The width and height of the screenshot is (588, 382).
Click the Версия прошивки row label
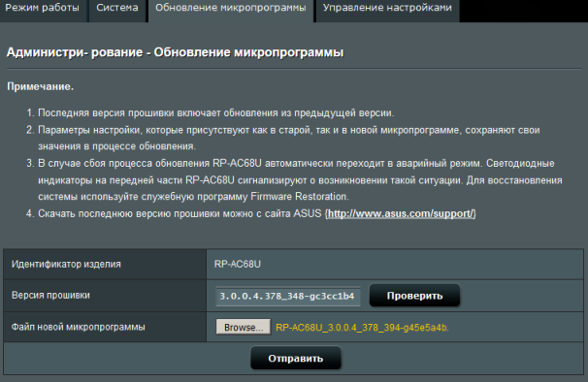50,296
